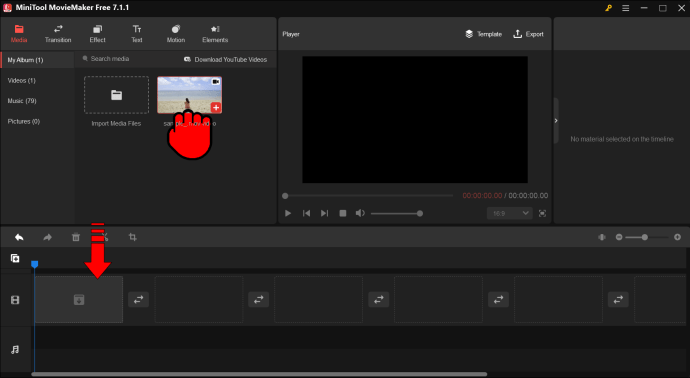
Task: Select Pictures (0) category
Action: pyautogui.click(x=24, y=121)
